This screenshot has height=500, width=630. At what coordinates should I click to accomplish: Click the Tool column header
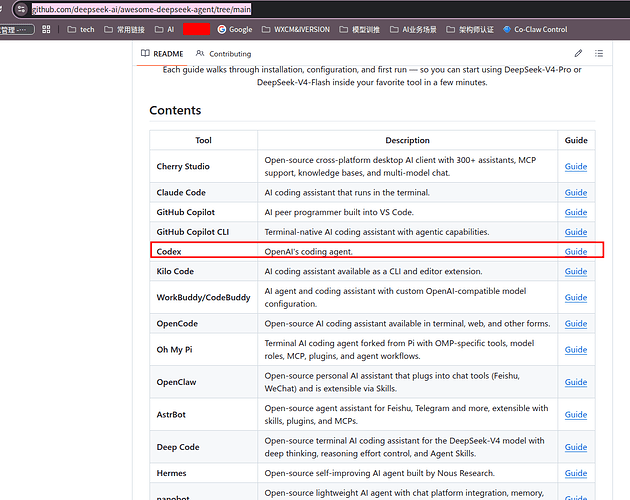(x=203, y=140)
